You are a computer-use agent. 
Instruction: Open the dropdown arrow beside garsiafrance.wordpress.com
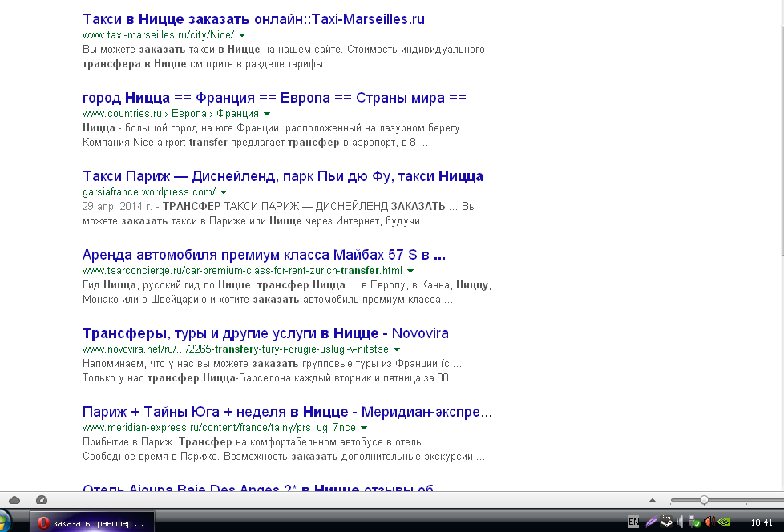click(224, 192)
